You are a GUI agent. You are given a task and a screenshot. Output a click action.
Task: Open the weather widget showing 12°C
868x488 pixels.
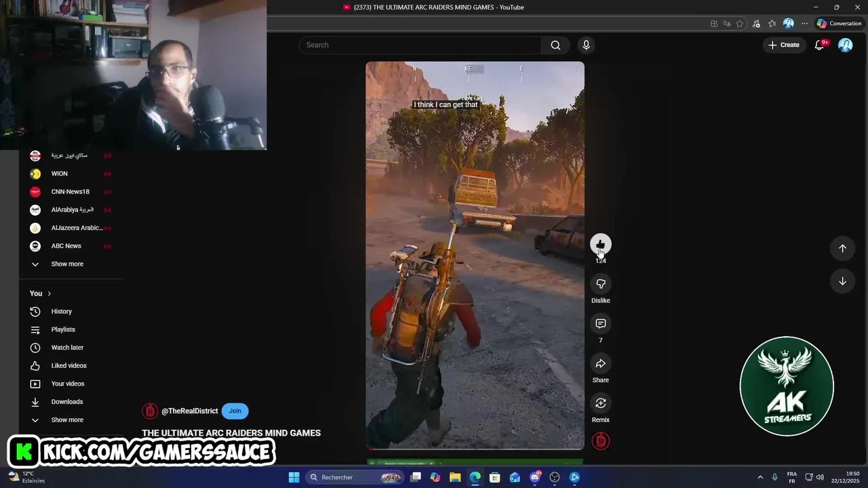point(26,477)
